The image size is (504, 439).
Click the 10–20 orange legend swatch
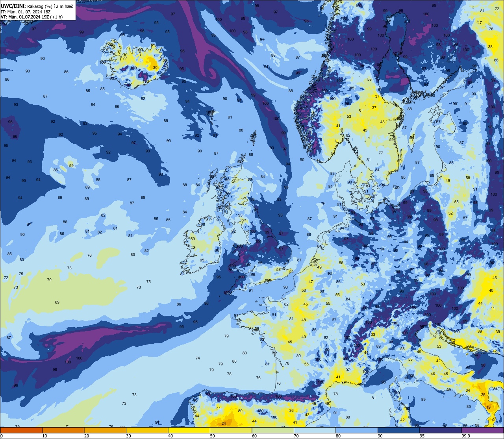63,430
